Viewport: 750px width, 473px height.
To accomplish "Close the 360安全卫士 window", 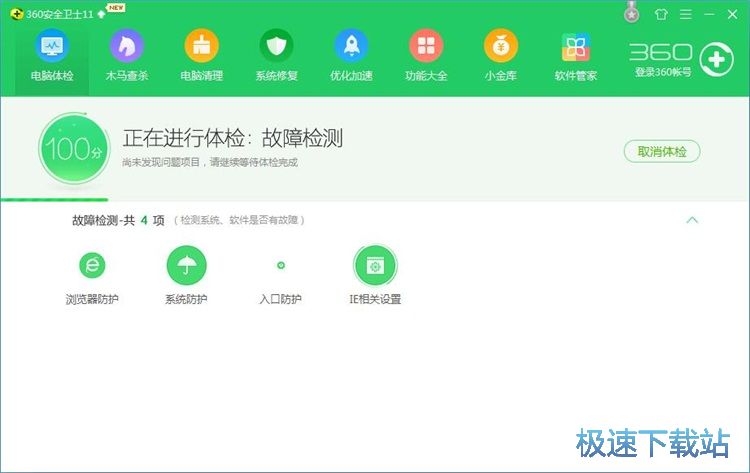I will pos(732,14).
